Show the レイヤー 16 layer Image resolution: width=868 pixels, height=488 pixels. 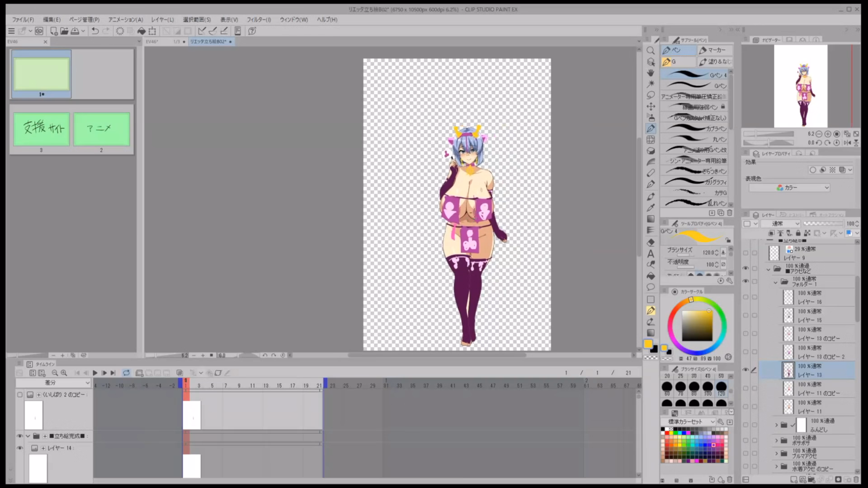pos(745,297)
